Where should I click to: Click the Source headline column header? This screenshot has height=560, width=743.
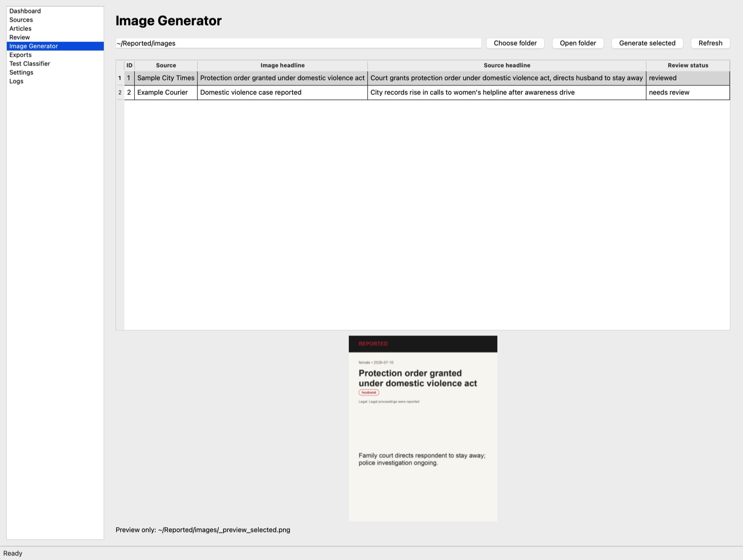(507, 65)
